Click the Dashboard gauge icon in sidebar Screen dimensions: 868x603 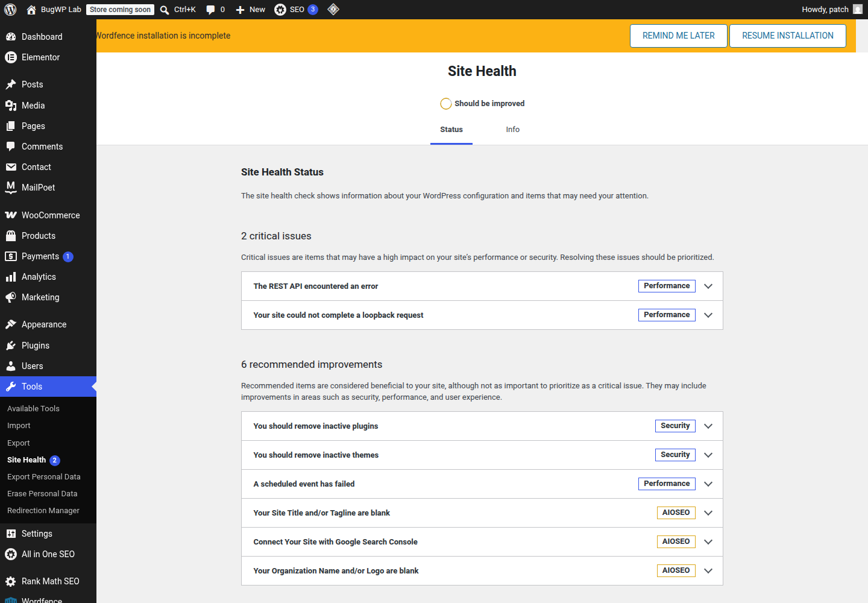click(x=11, y=37)
